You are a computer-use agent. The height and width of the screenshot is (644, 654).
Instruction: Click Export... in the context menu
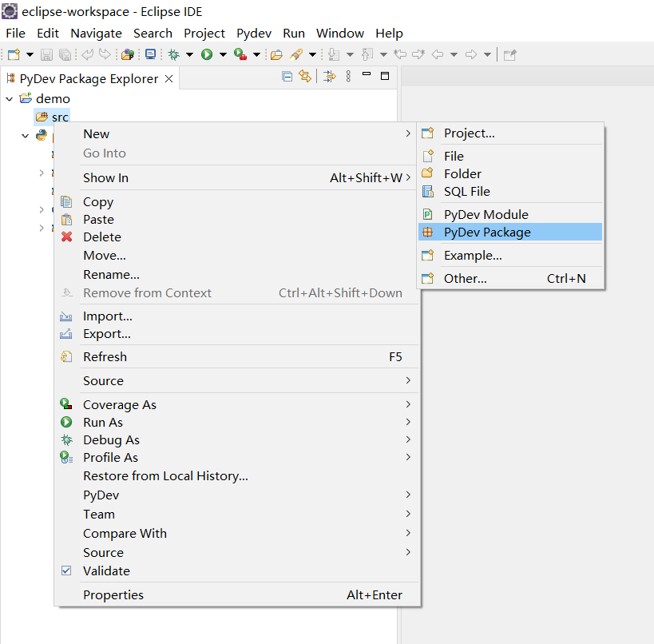[x=237, y=334]
